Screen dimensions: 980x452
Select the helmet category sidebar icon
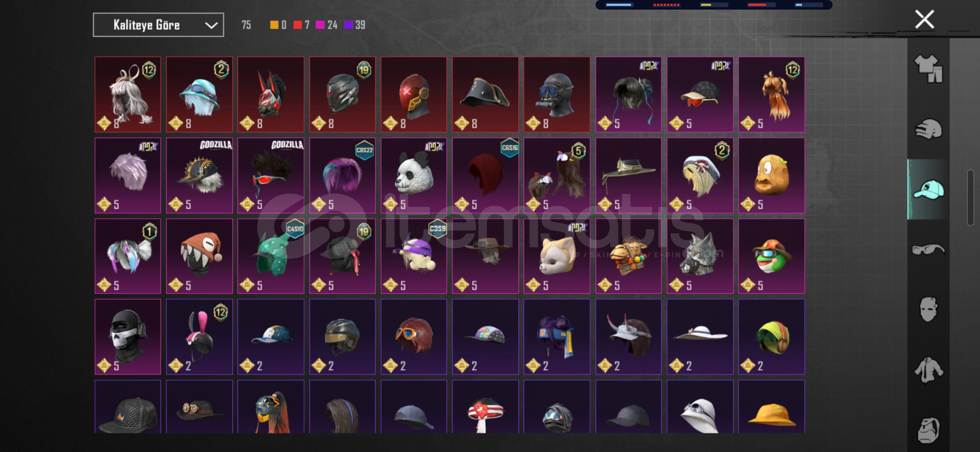point(928,129)
